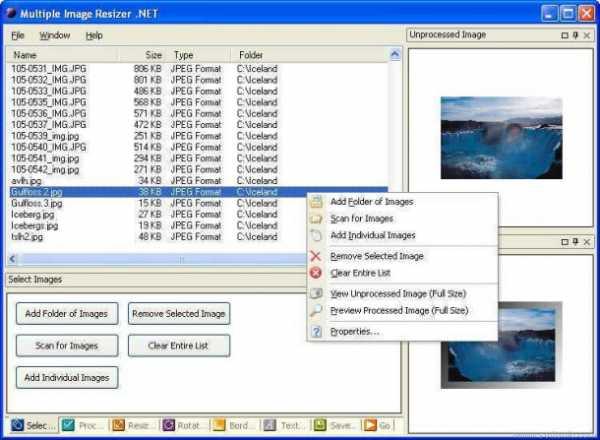Open the File menu
600x440 pixels.
click(x=18, y=35)
